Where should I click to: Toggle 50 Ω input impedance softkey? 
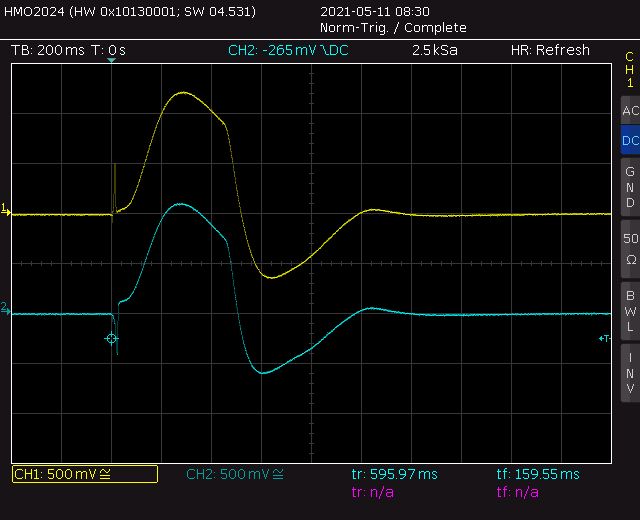630,249
